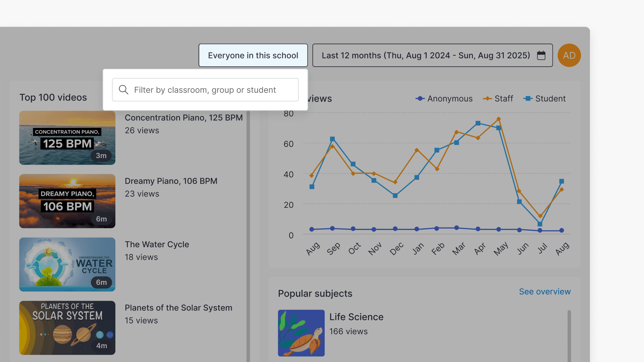
Task: Open the AD user avatar
Action: tap(569, 55)
